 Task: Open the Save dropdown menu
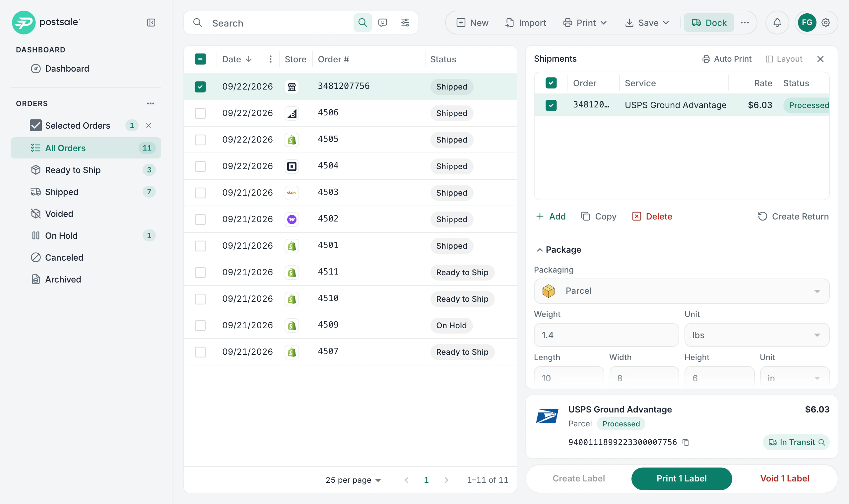coord(647,23)
